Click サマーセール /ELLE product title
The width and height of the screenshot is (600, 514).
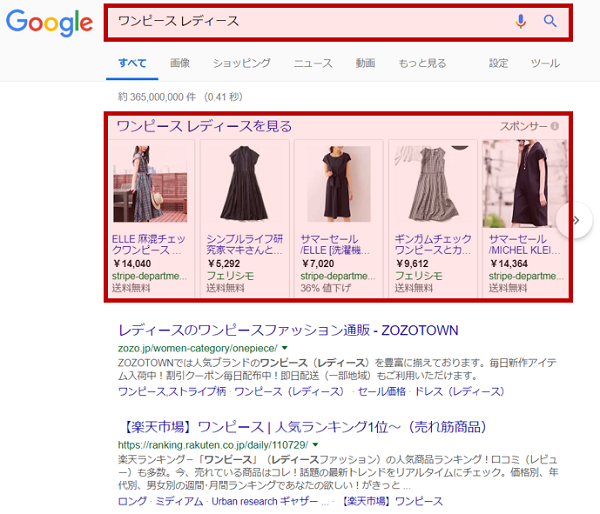(335, 245)
